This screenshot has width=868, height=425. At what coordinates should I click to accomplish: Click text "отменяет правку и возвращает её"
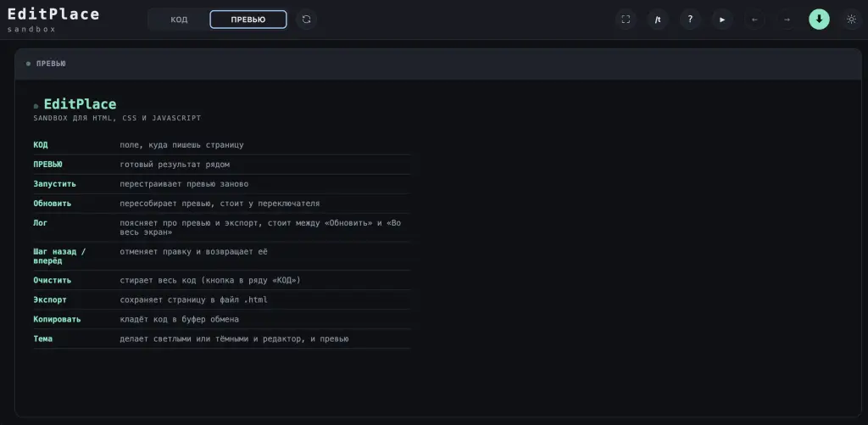[193, 252]
